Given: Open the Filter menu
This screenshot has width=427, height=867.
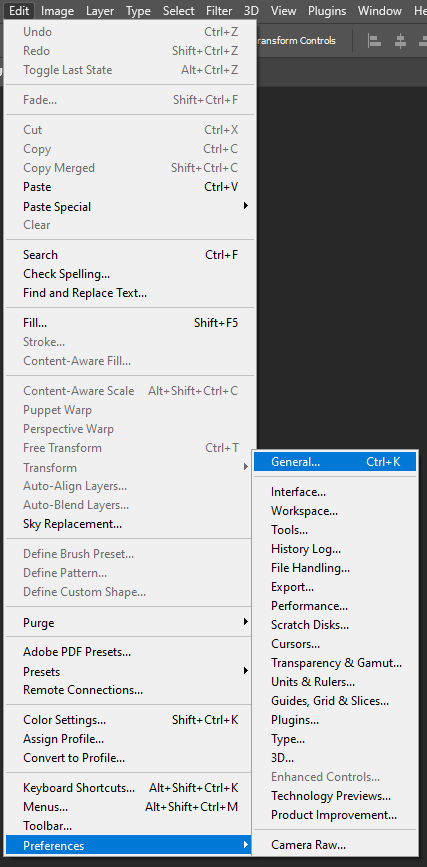Looking at the screenshot, I should (219, 11).
